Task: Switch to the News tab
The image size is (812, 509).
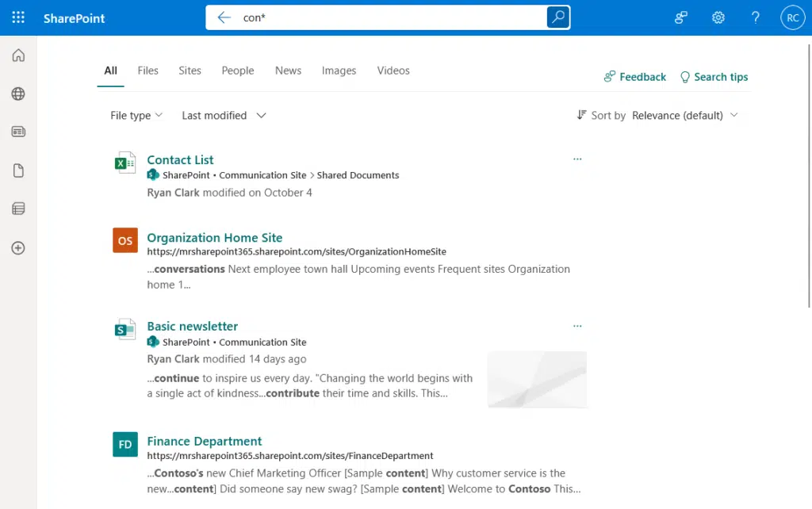Action: (288, 71)
